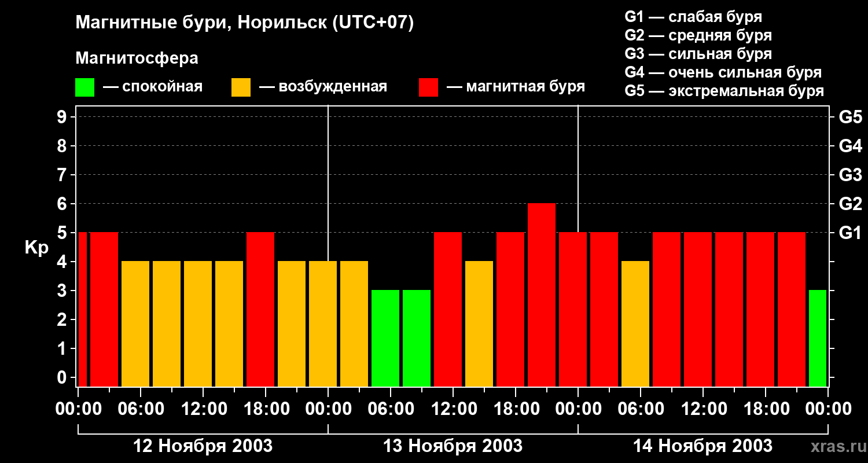Screen dimensions: 868x463
Task: Click the 'G2 — средняя буря' description
Action: [x=698, y=35]
